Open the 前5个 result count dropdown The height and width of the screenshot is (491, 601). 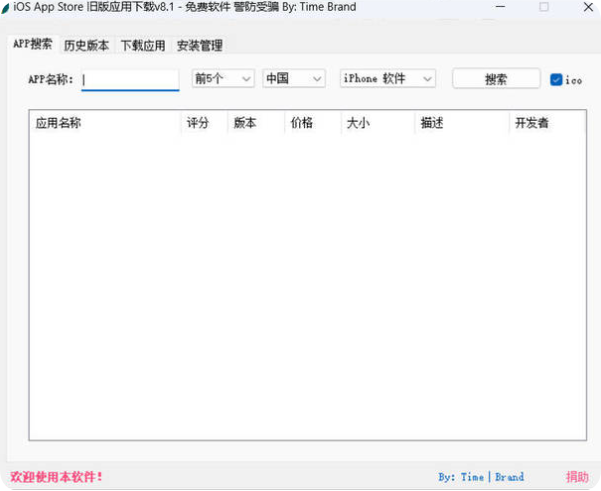223,79
